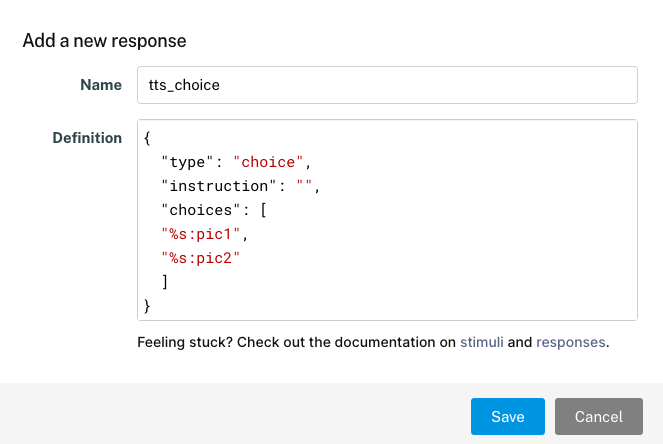Click the closing curly brace in Definition
The width and height of the screenshot is (663, 444).
[147, 306]
